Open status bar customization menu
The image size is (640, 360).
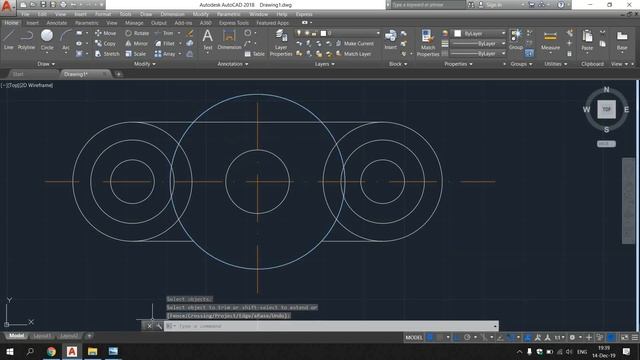(x=635, y=338)
